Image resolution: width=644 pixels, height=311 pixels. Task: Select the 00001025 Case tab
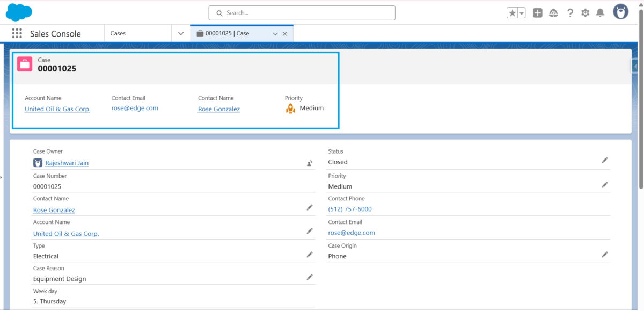pyautogui.click(x=233, y=33)
